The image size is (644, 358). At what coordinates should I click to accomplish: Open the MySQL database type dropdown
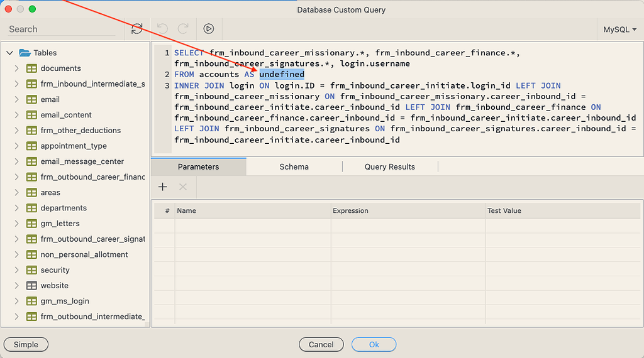point(619,30)
